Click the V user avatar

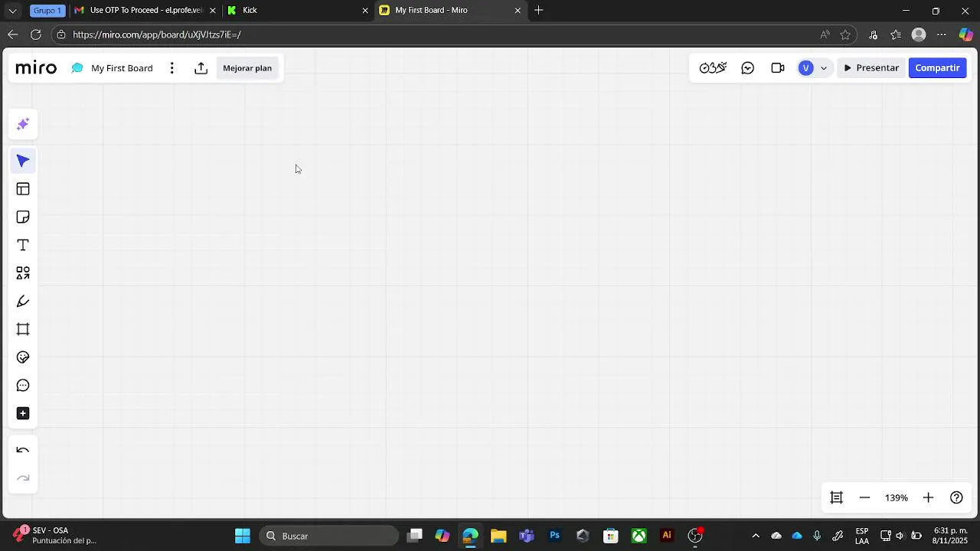(805, 68)
